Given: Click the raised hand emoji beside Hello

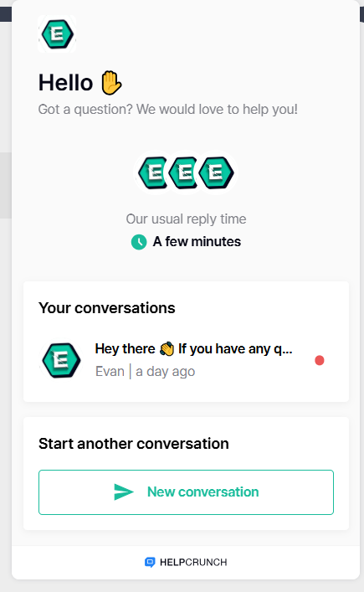Looking at the screenshot, I should pyautogui.click(x=111, y=83).
